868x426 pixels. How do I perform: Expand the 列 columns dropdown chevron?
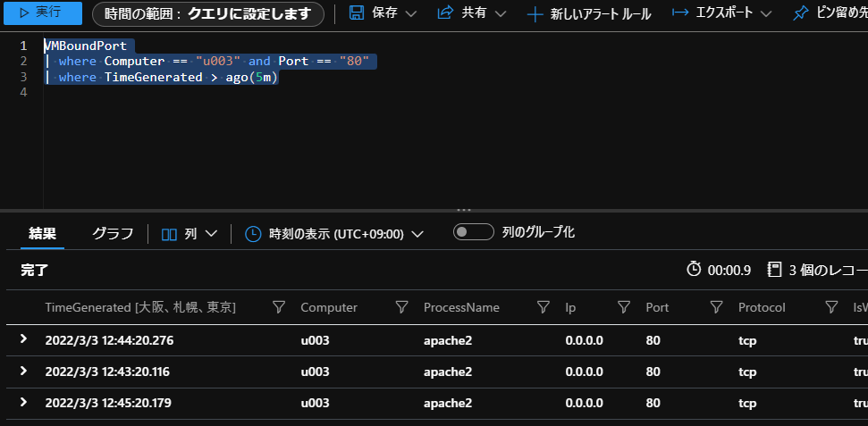pyautogui.click(x=211, y=234)
